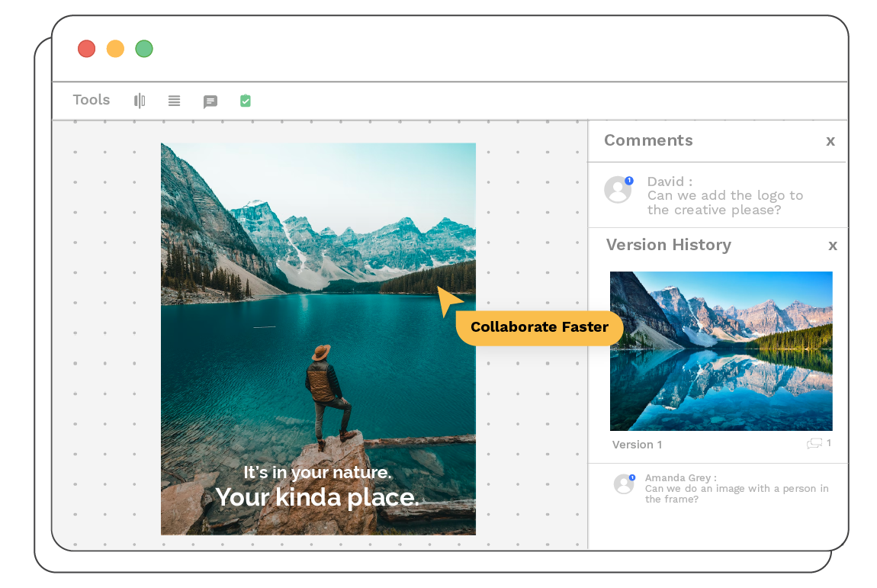Click the green approval checklist icon
Image resolution: width=877 pixels, height=588 pixels.
(x=245, y=100)
